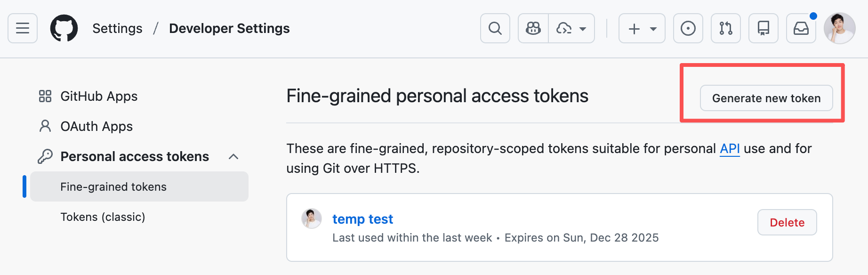Select OAuth Apps in sidebar
The width and height of the screenshot is (868, 275).
pyautogui.click(x=96, y=126)
